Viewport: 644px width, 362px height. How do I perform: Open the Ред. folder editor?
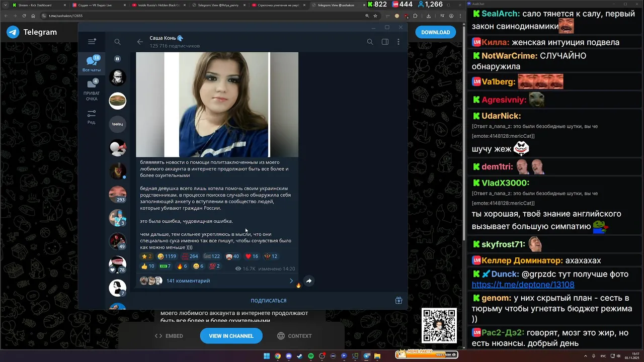point(92,117)
